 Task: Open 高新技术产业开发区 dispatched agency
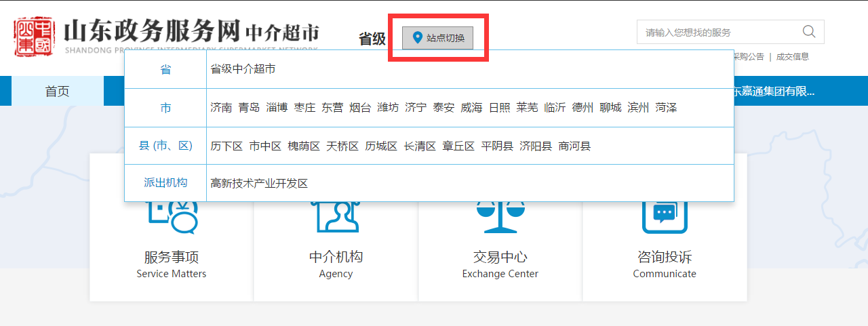click(x=259, y=184)
